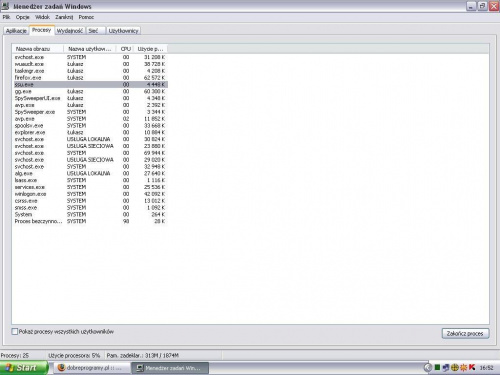Switch to the Aplikacje tab

coord(16,31)
